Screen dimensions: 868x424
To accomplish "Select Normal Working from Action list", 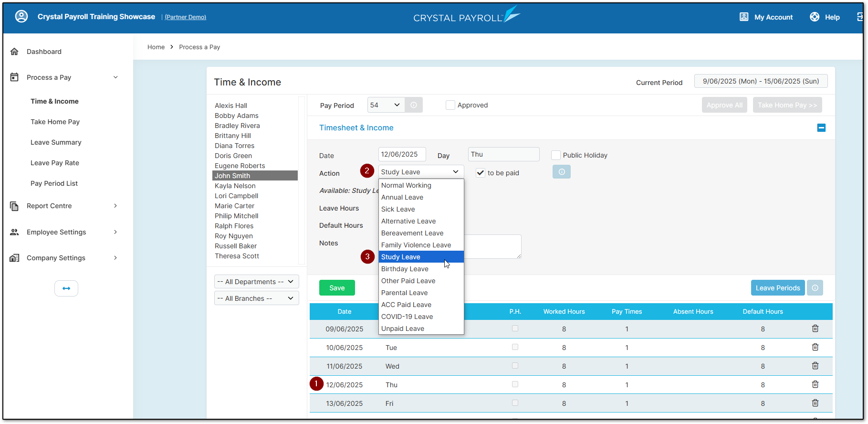I will coord(421,185).
